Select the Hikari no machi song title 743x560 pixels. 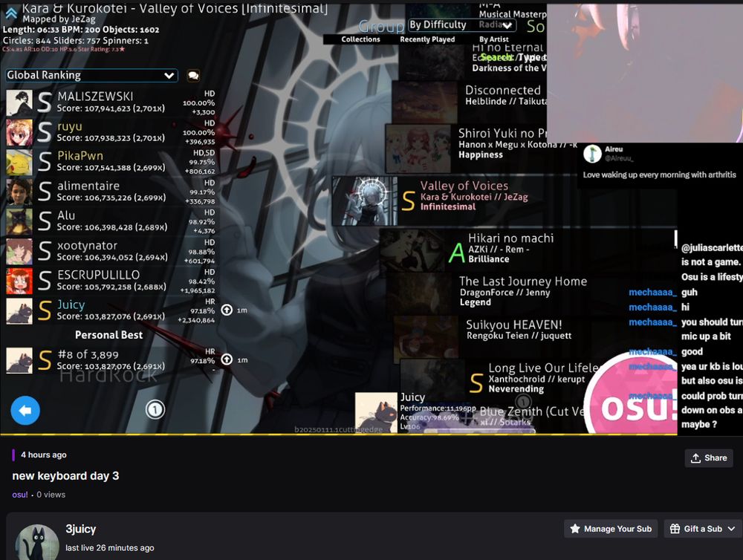coord(511,238)
